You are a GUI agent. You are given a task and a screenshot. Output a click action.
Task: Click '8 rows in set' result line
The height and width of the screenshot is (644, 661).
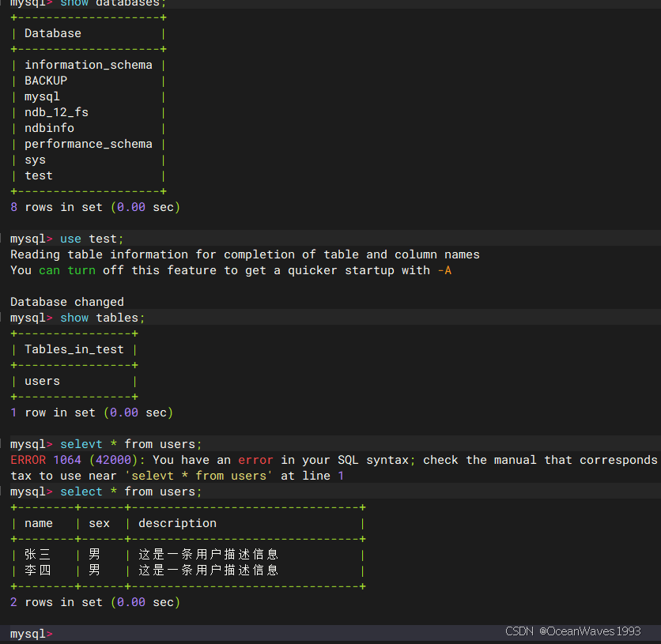(x=95, y=207)
